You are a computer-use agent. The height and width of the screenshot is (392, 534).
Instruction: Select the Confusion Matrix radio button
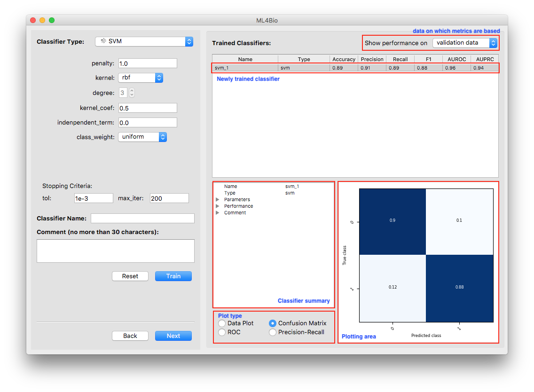(273, 323)
